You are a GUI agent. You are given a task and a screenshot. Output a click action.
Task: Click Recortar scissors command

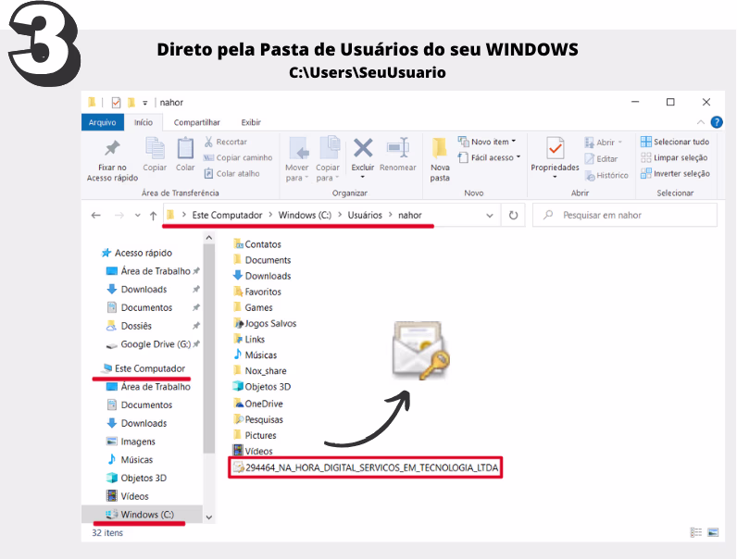pyautogui.click(x=226, y=142)
